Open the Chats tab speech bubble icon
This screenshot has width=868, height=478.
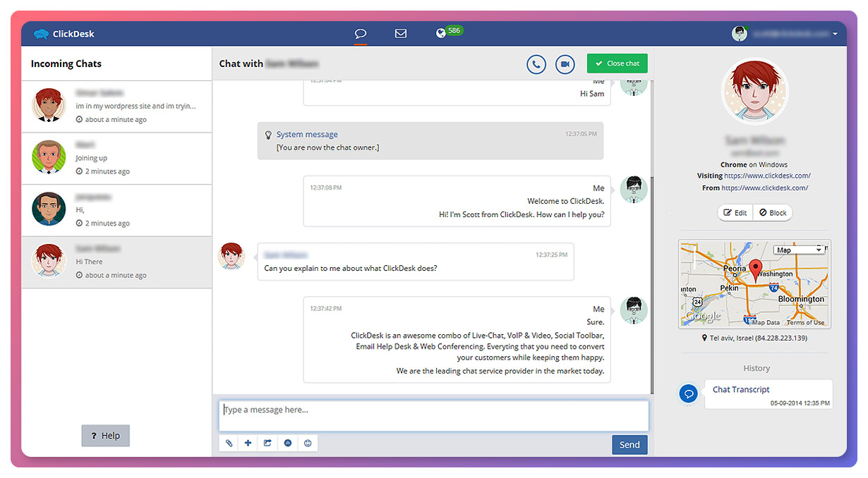tap(361, 33)
